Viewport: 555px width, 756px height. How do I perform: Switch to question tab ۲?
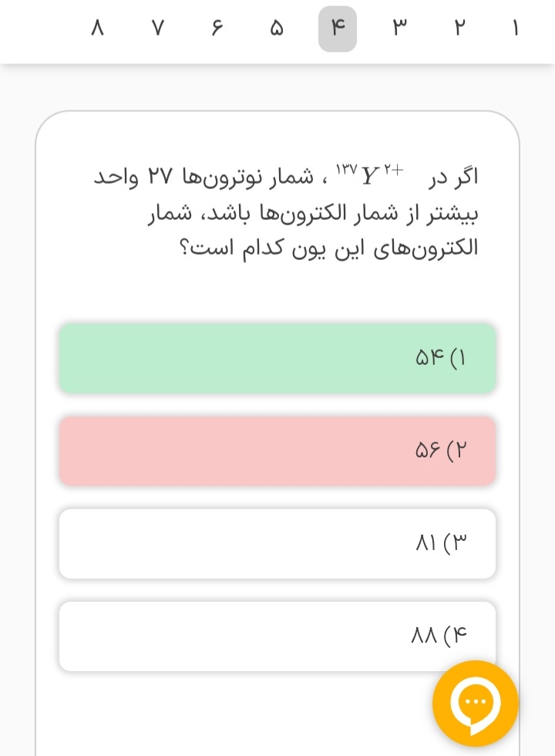(459, 29)
